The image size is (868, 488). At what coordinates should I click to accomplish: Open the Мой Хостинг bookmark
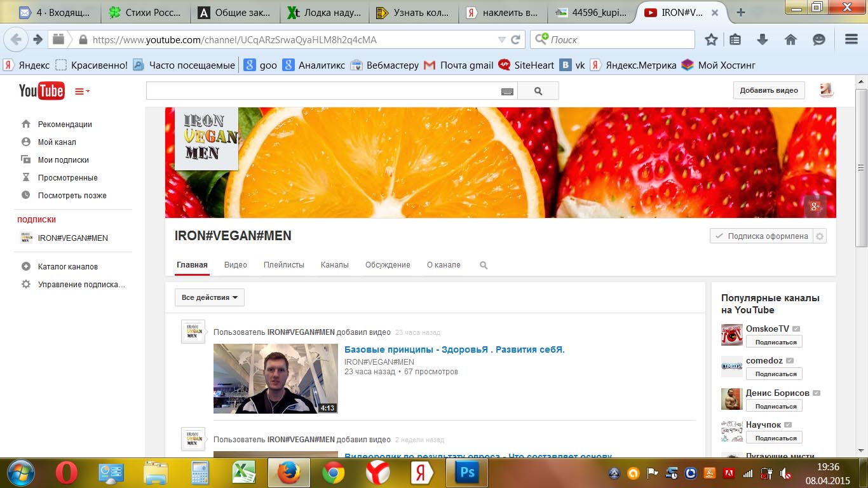(718, 65)
